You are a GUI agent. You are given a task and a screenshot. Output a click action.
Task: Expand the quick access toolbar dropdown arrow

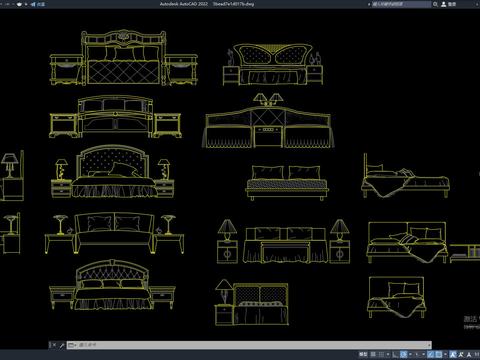pyautogui.click(x=25, y=4)
